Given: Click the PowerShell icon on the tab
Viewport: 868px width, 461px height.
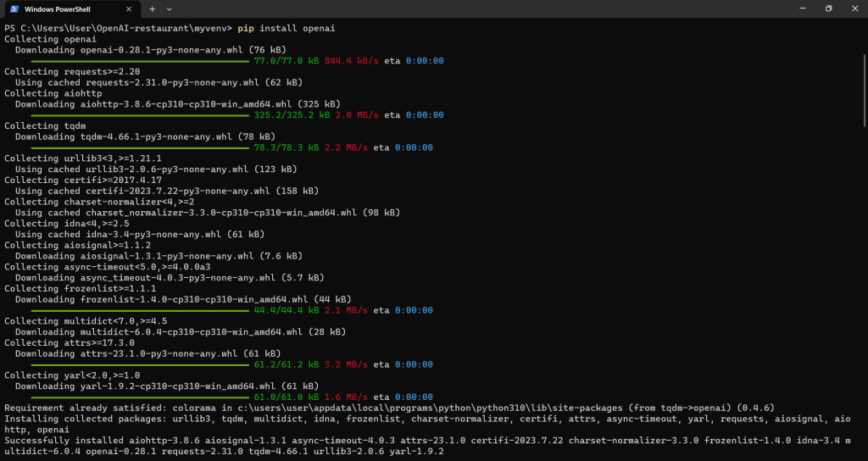Looking at the screenshot, I should (14, 8).
